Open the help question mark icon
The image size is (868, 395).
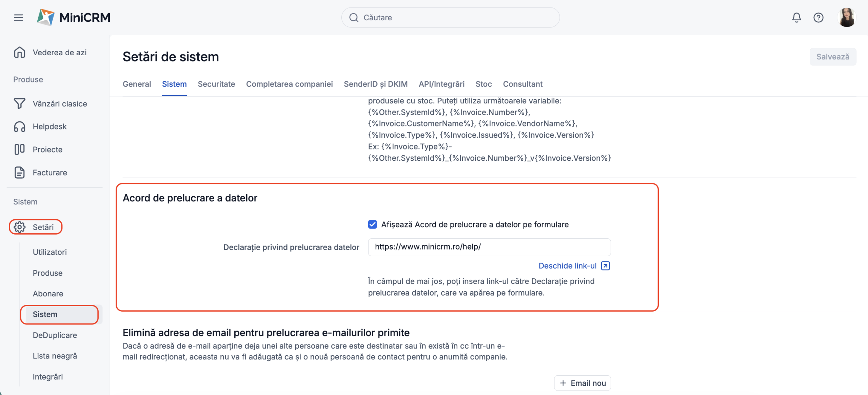pyautogui.click(x=818, y=18)
